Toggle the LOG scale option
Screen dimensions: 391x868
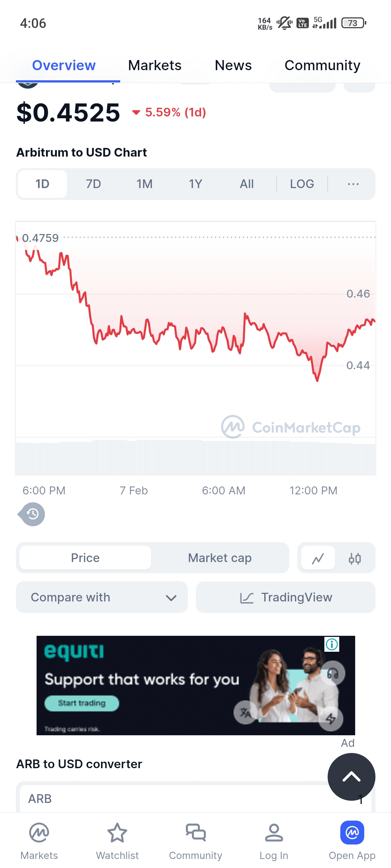302,184
